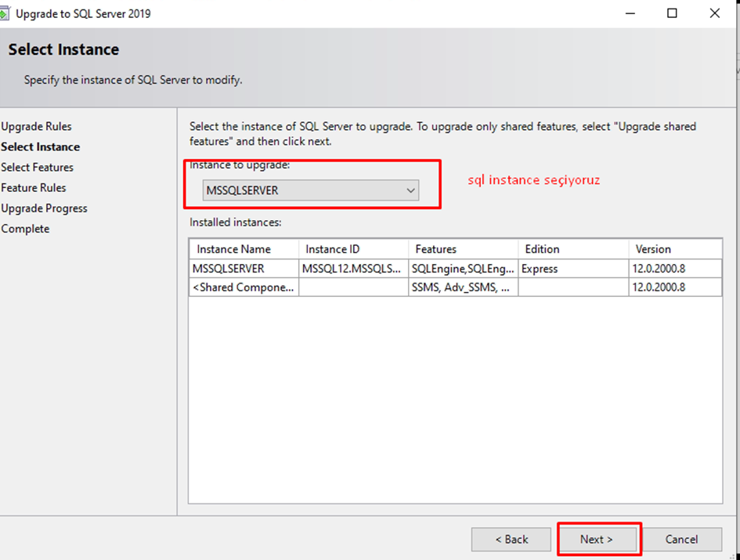
Task: Select the Feature Rules step
Action: 34,188
